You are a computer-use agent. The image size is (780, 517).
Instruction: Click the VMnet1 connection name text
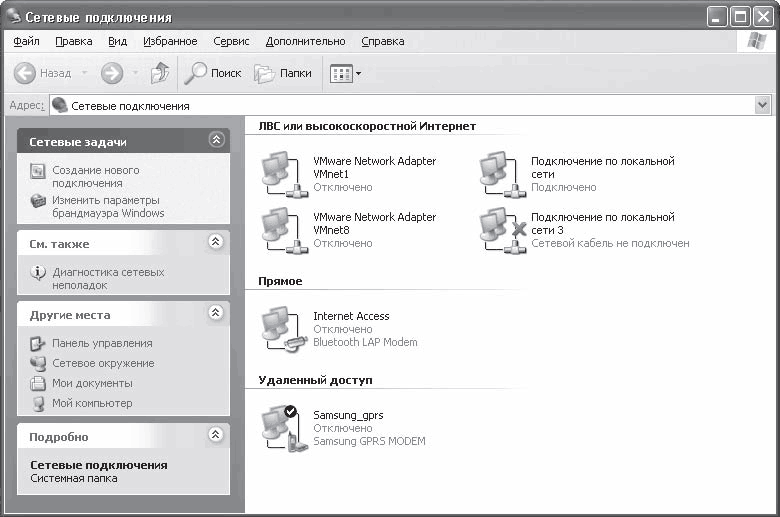tap(375, 168)
